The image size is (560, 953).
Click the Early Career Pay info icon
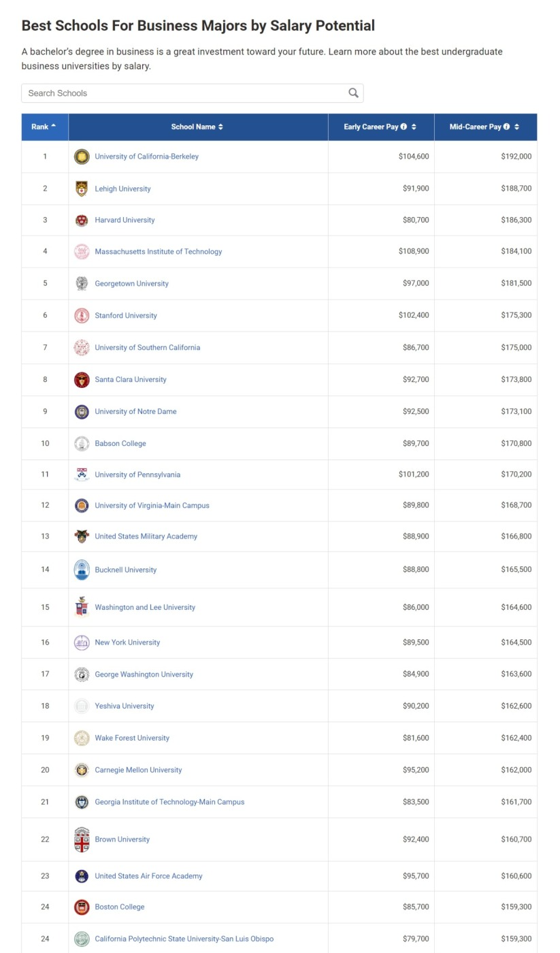403,127
